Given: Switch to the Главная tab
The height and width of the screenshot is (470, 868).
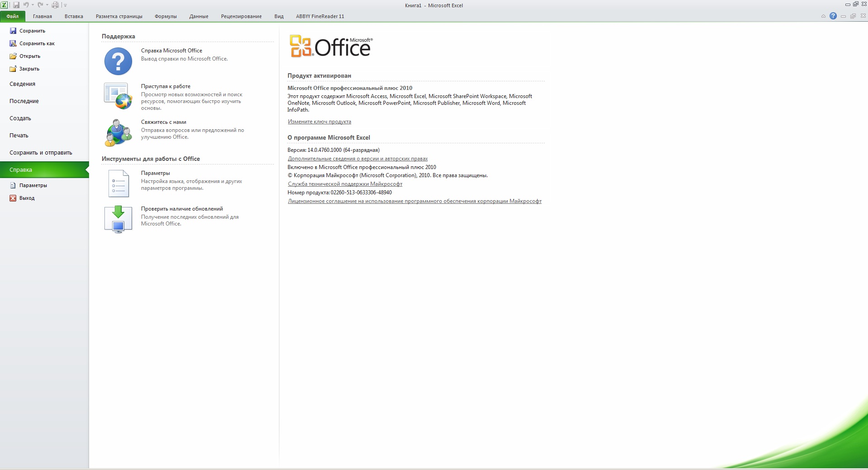Looking at the screenshot, I should click(42, 16).
